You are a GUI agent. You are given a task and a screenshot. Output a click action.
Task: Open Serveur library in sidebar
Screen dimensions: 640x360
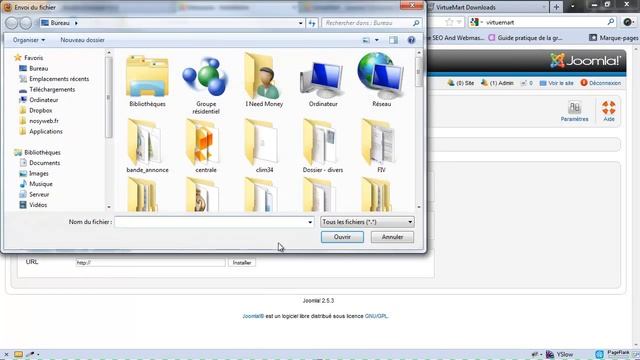[x=39, y=195]
